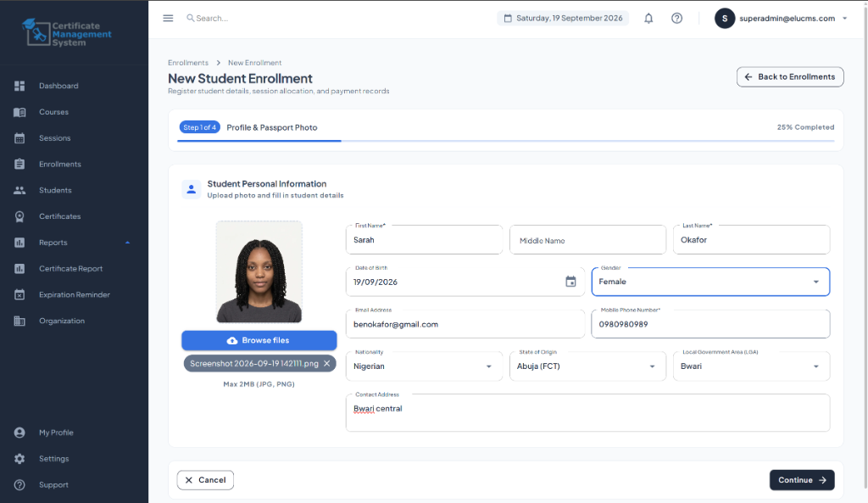Open the Dashboard icon in sidebar
The image size is (868, 503).
tap(19, 86)
